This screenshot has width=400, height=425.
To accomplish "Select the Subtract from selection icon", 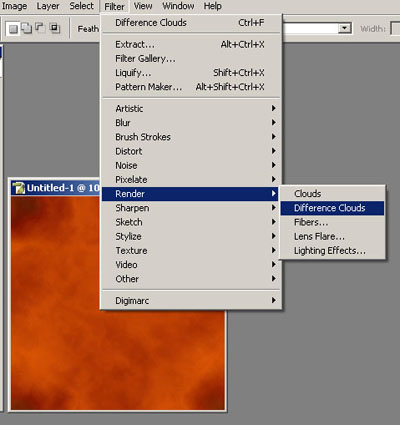I will 40,28.
